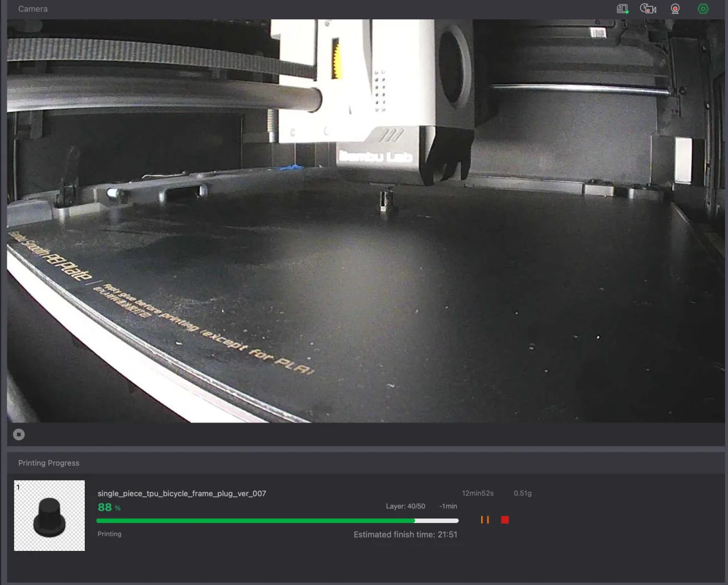Click 'Estimated finish time: 21:51' text

[x=406, y=534]
